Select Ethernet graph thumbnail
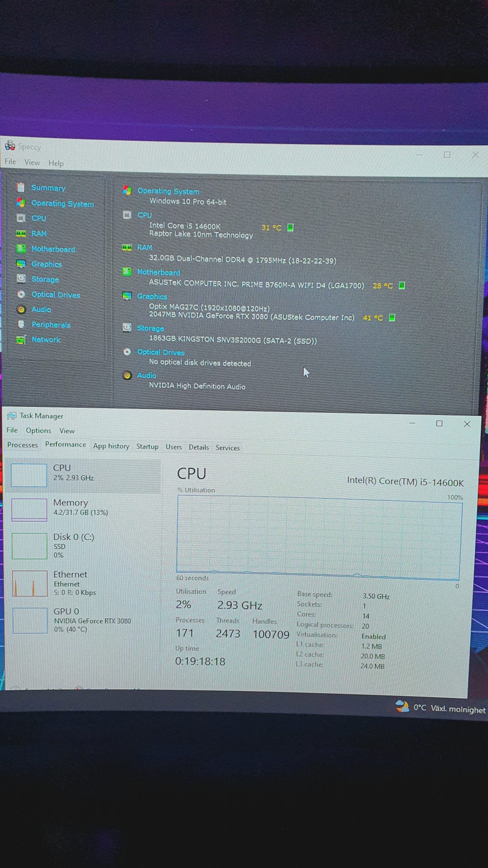 (x=29, y=583)
